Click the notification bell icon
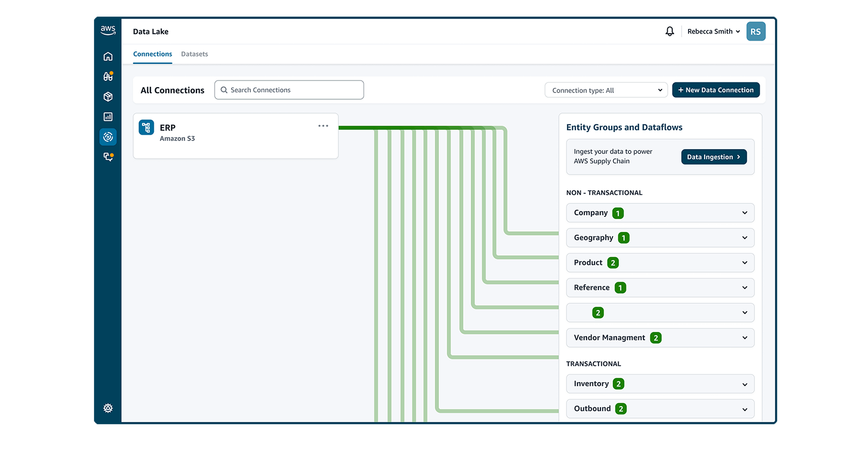The height and width of the screenshot is (451, 868). click(669, 32)
